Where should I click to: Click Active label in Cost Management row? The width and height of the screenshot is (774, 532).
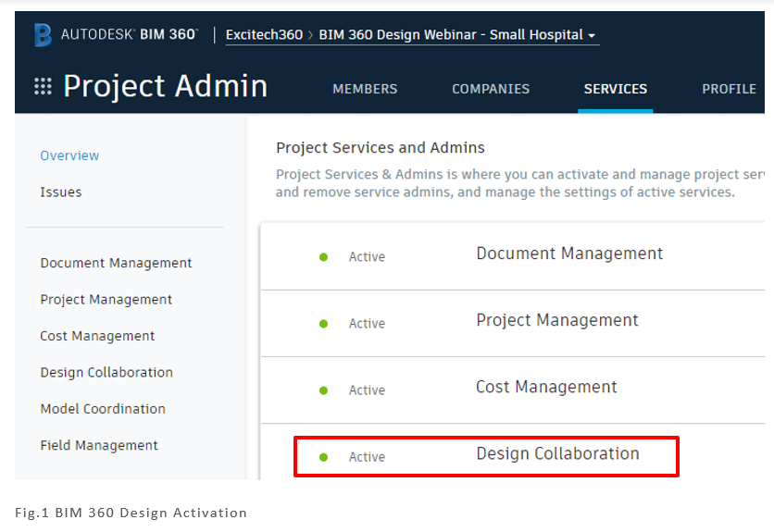pyautogui.click(x=367, y=390)
